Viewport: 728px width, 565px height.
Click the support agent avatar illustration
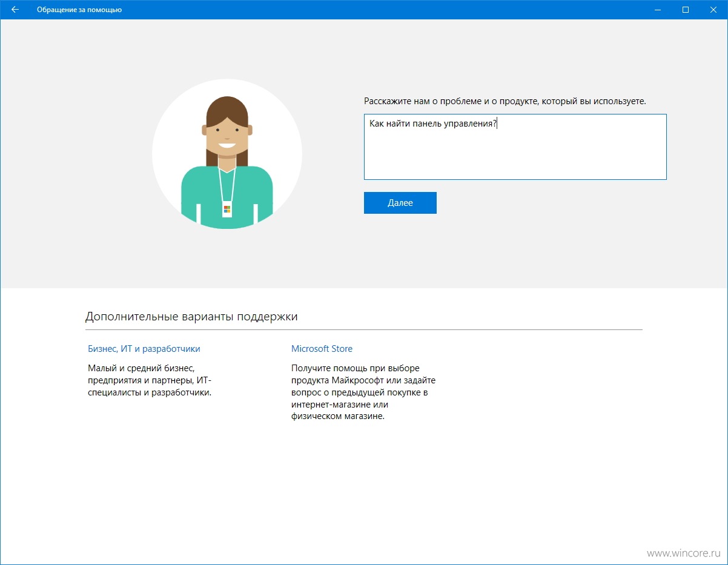(227, 154)
